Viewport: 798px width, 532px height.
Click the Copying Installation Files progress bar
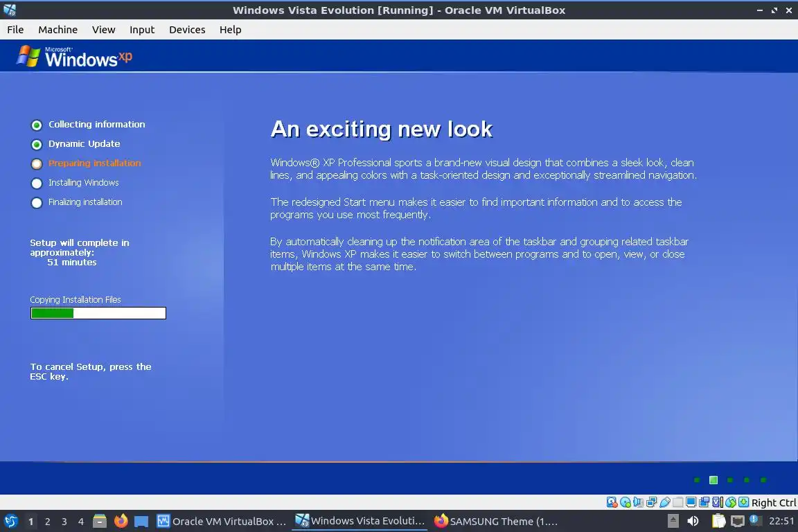coord(98,313)
